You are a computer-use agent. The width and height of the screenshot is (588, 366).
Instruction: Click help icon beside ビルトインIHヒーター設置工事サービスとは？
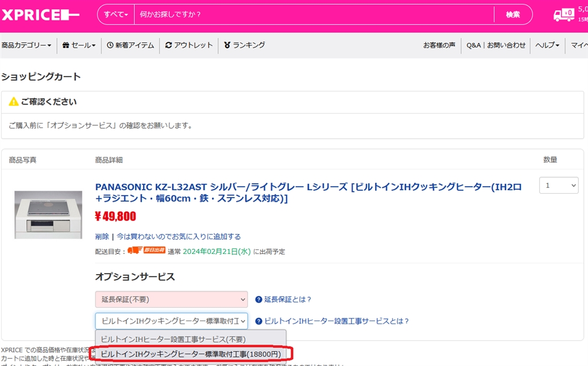pos(258,321)
